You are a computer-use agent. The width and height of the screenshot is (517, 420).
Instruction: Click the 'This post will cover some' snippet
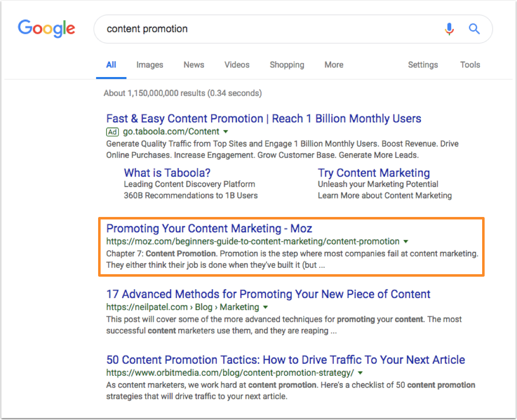coord(284,325)
